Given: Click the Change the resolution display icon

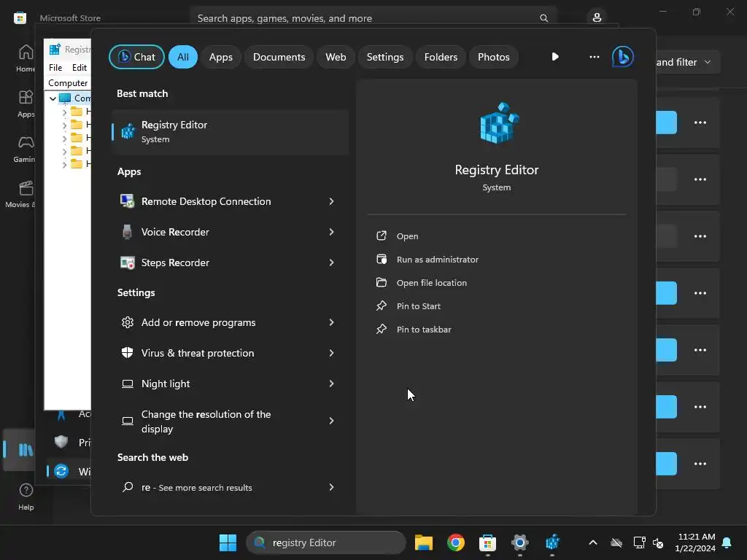Looking at the screenshot, I should (127, 421).
